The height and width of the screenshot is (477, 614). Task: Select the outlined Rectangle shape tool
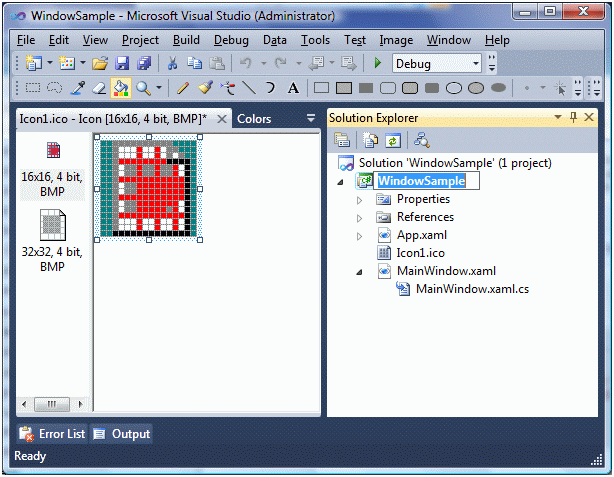tap(321, 88)
